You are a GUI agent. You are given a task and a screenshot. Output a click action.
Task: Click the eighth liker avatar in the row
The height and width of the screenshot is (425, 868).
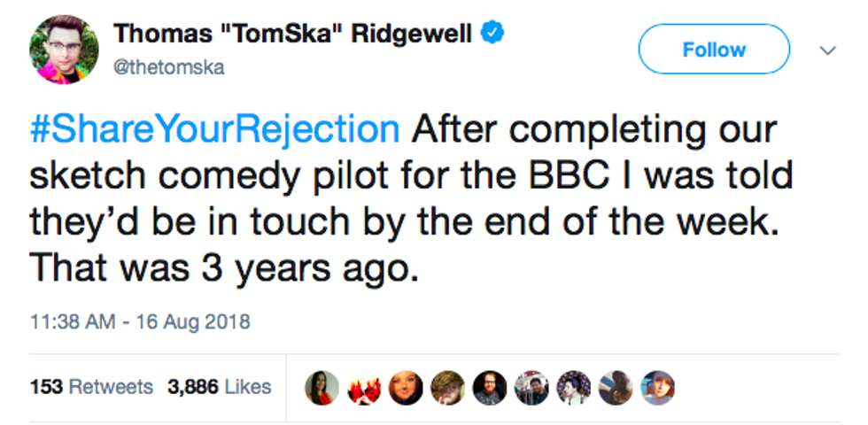pos(616,387)
